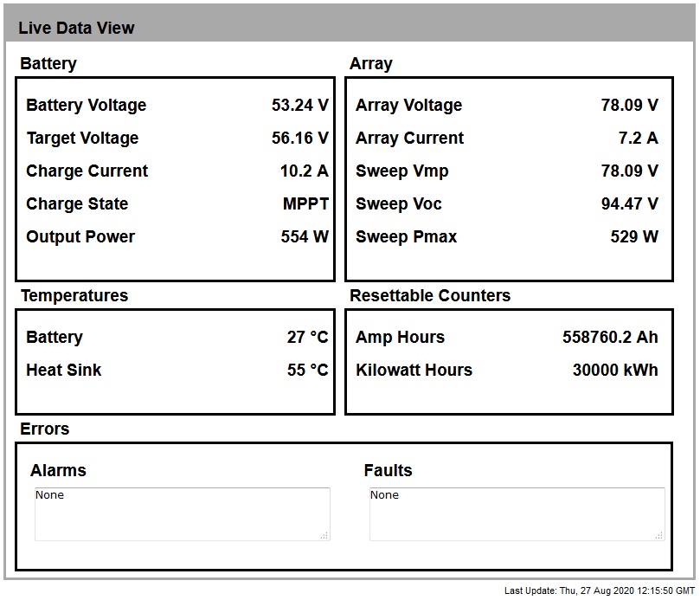Click the Faults box resize handle
Image resolution: width=700 pixels, height=600 pixels.
click(659, 536)
